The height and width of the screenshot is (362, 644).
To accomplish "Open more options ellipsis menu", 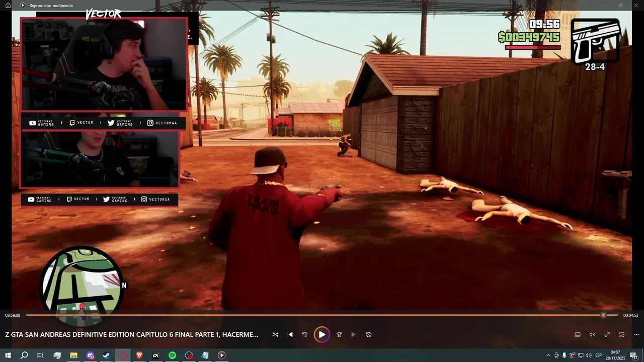I will 636,334.
